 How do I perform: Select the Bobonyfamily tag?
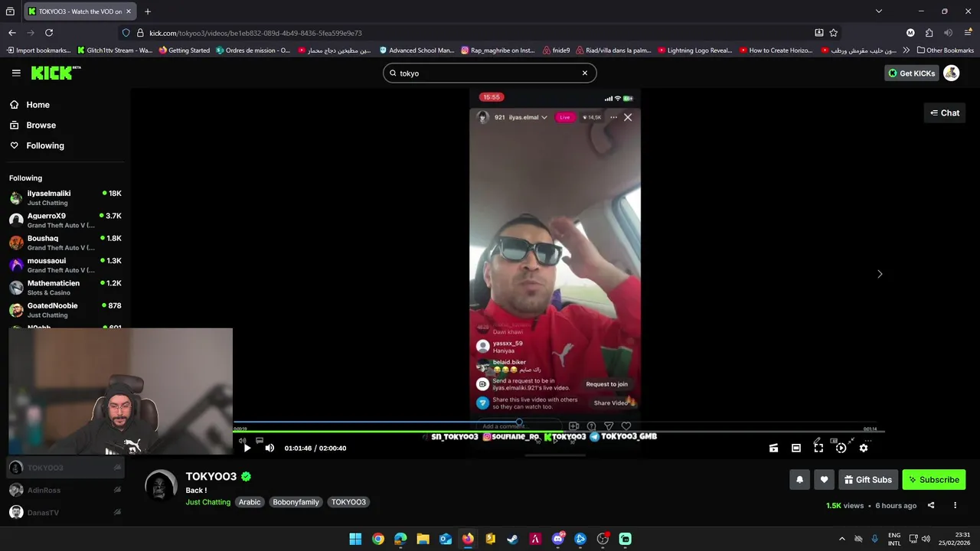[296, 502]
